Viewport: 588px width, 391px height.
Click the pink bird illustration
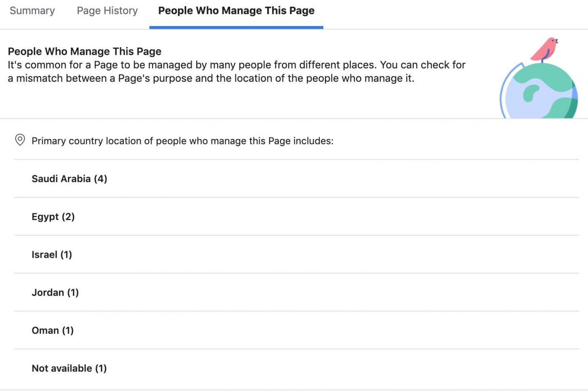545,48
